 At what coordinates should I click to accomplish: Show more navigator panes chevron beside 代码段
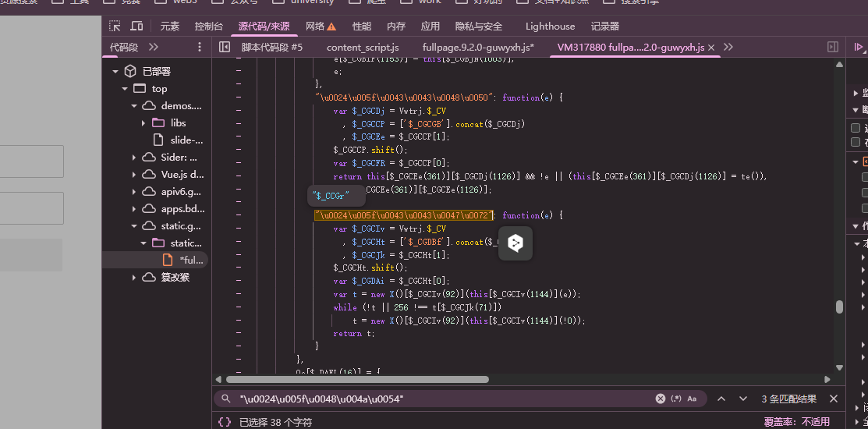click(154, 47)
